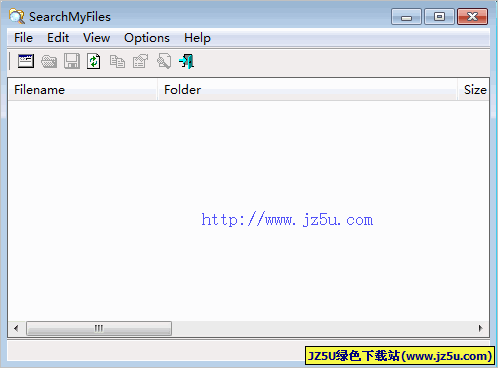Click the Refresh toolbar icon

tap(94, 61)
